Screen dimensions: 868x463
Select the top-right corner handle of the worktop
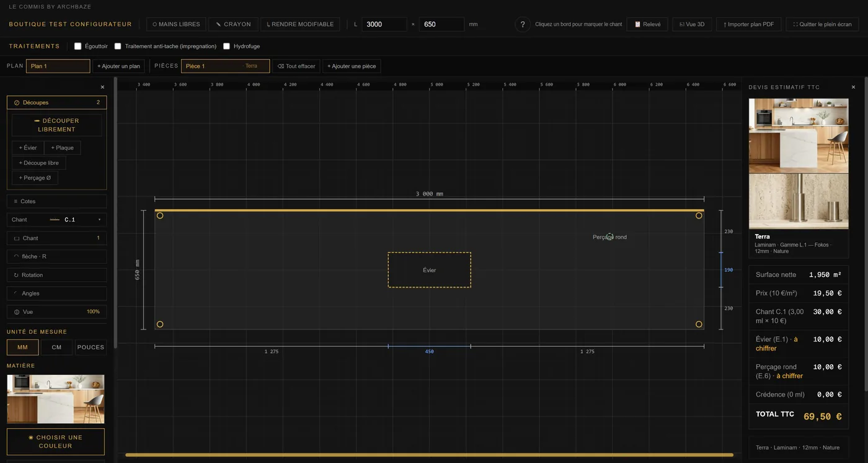[699, 215]
